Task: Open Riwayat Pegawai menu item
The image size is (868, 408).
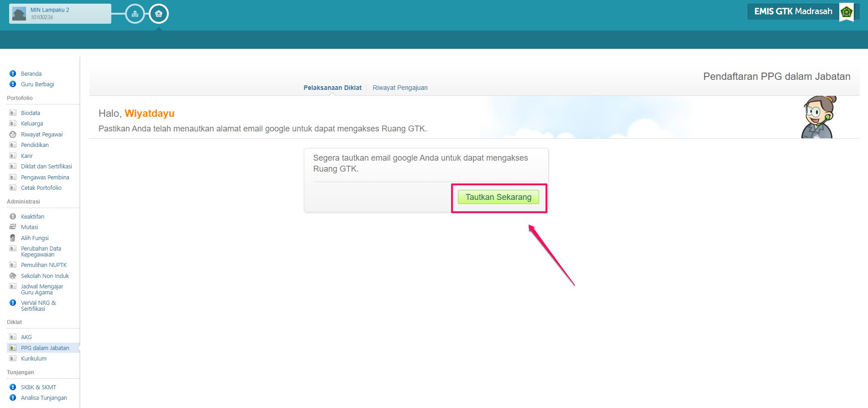Action: click(42, 134)
